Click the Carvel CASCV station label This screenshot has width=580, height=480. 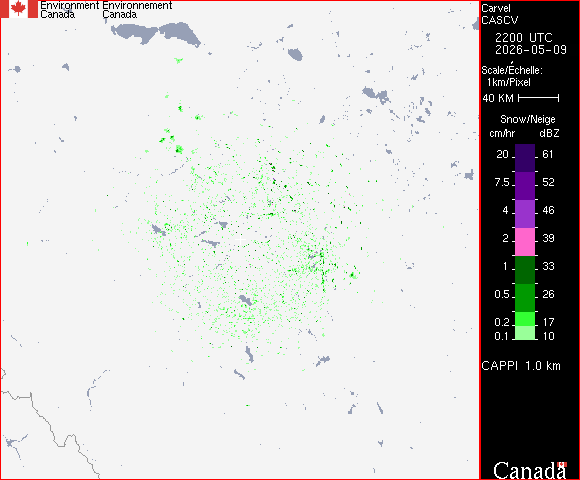coord(500,14)
